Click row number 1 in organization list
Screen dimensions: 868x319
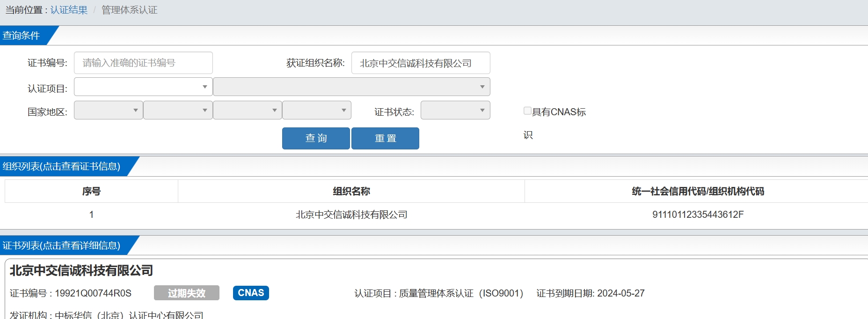pos(91,215)
